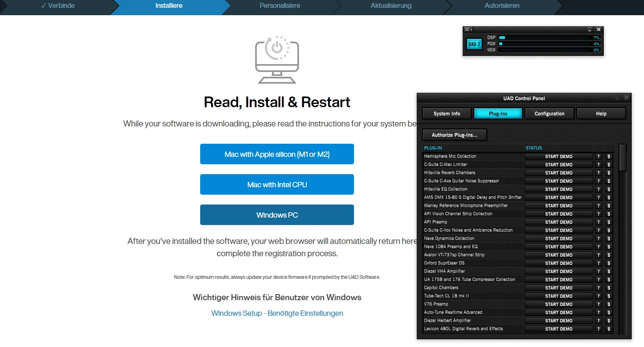Click the $ icon for V76 Preamp
The height and width of the screenshot is (347, 644).
(x=609, y=304)
